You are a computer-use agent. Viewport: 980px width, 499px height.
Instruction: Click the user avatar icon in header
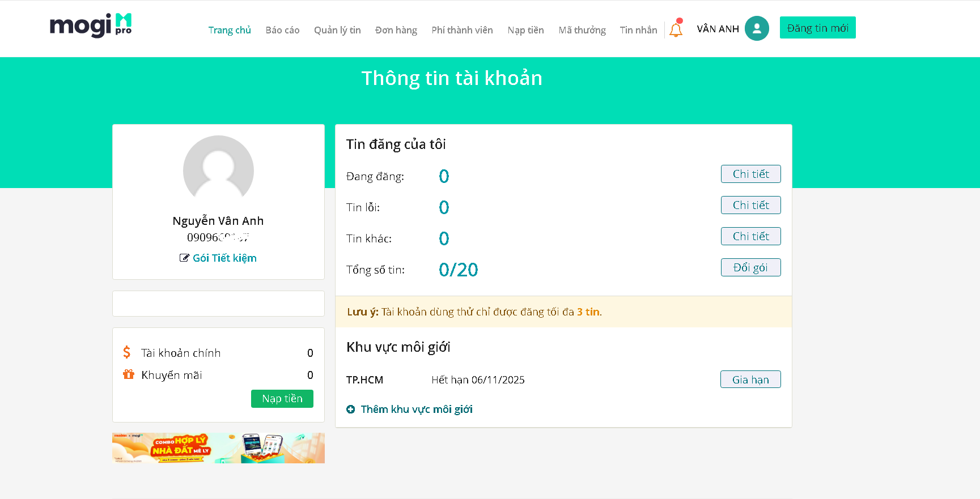(757, 28)
